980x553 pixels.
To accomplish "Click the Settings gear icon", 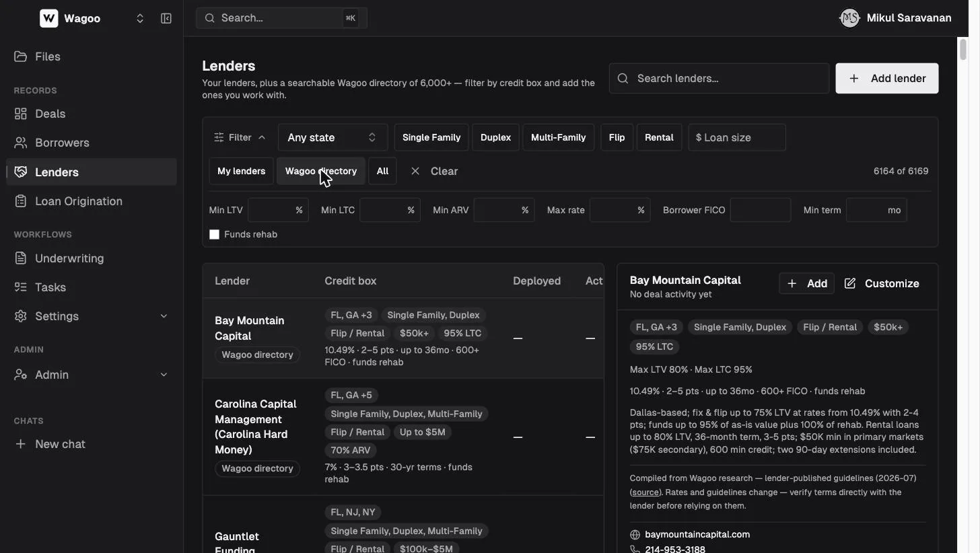I will (x=21, y=316).
